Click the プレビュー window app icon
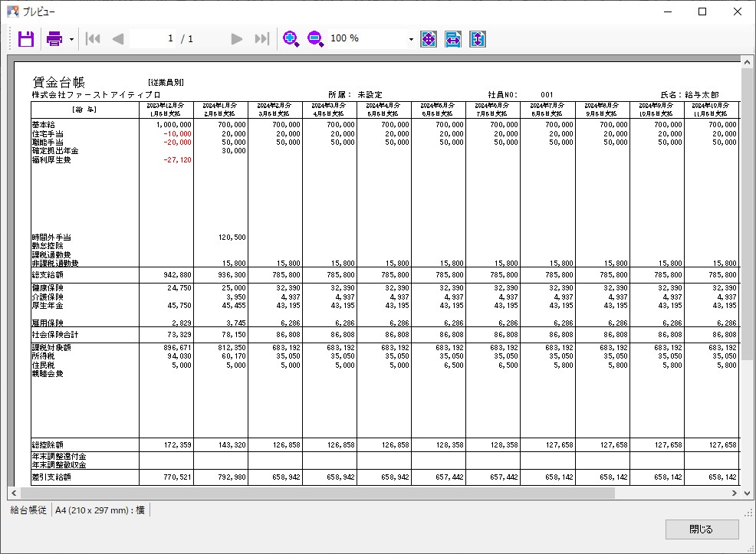 [x=13, y=11]
